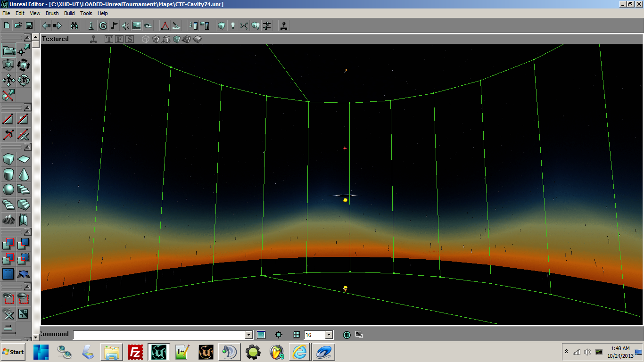Open the 2D Shape Editor triangle icon
644x362 pixels.
click(x=165, y=25)
